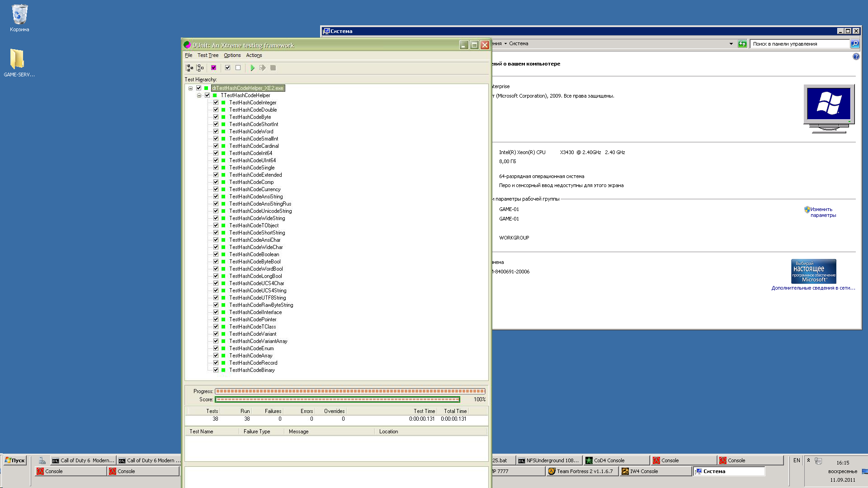Collapse the drTestHashCodeHelper_XE2.exe root node

[x=190, y=88]
